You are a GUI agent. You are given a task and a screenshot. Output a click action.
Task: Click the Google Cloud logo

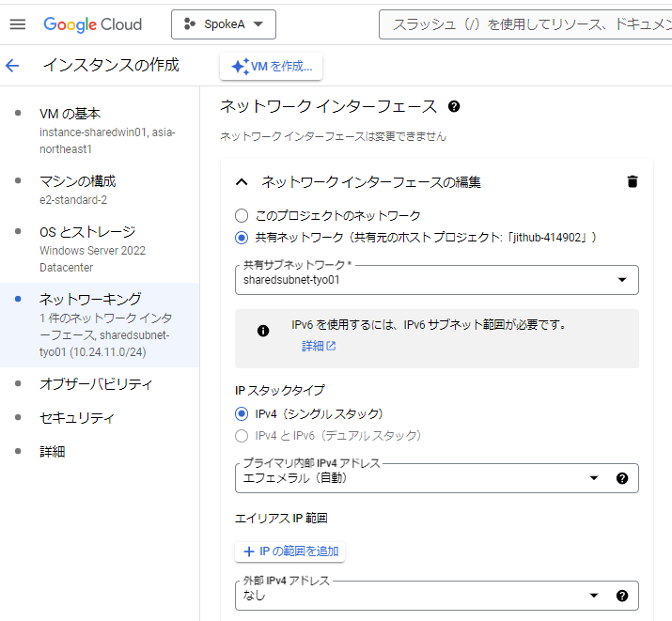93,24
